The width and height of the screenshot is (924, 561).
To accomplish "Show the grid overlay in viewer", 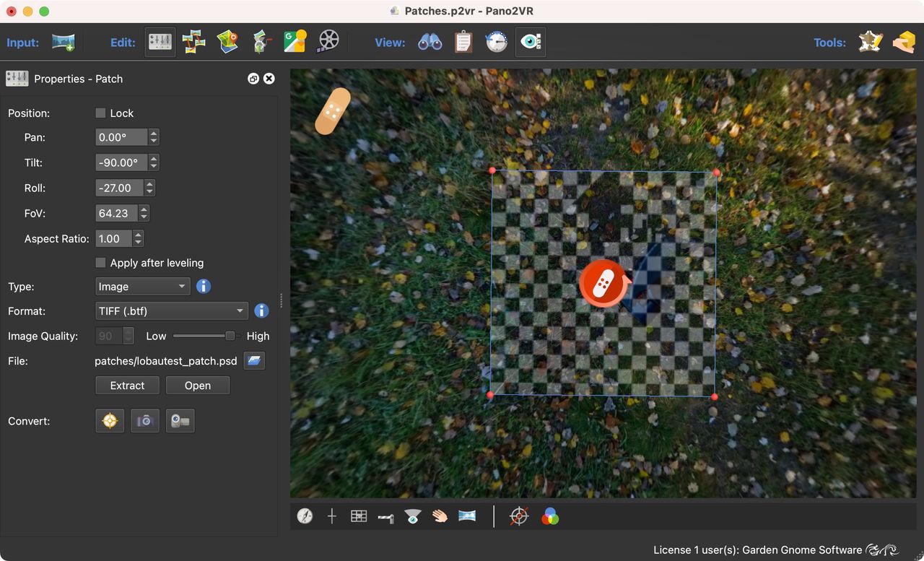I will click(359, 516).
